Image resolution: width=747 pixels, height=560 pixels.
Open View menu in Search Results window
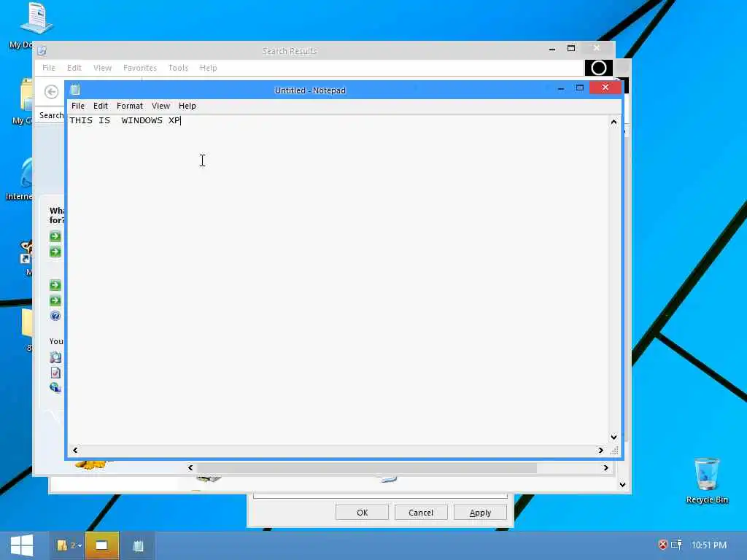coord(102,68)
